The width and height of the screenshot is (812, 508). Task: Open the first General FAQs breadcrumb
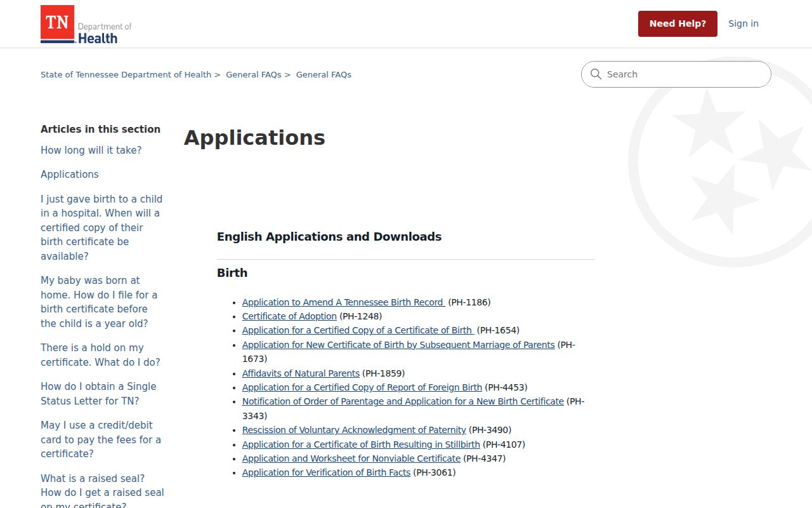point(254,74)
